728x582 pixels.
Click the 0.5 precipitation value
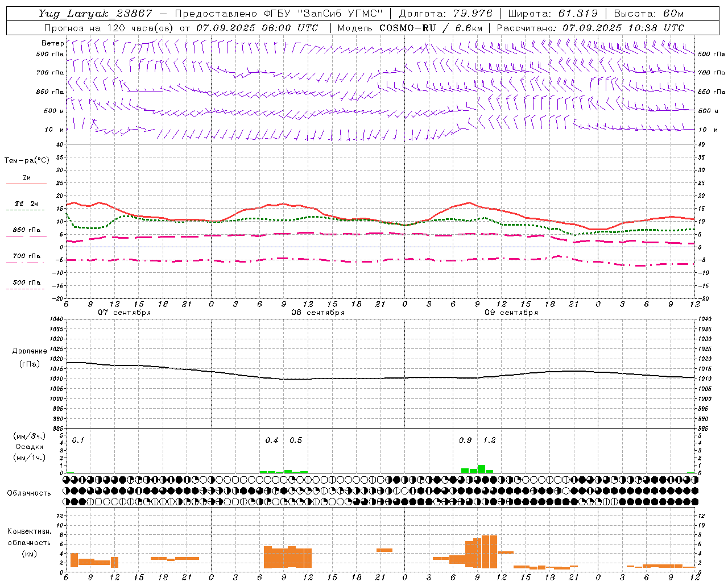pyautogui.click(x=296, y=440)
